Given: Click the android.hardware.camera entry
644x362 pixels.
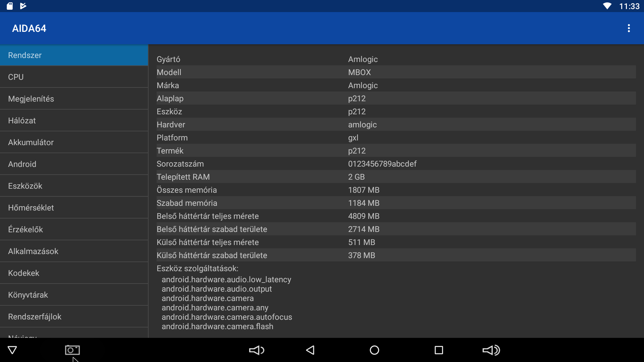Looking at the screenshot, I should click(x=208, y=298).
